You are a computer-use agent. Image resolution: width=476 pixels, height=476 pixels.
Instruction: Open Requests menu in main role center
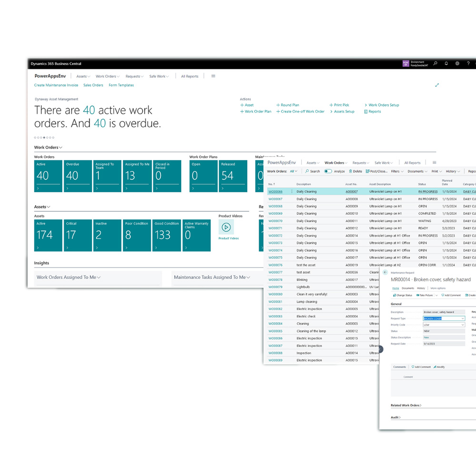click(x=135, y=76)
